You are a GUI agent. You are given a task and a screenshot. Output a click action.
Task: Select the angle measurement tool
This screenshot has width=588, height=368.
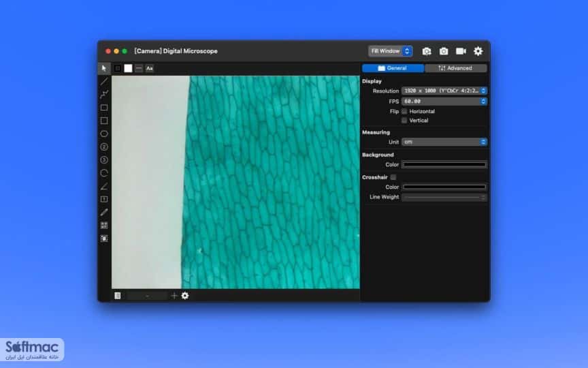(104, 186)
